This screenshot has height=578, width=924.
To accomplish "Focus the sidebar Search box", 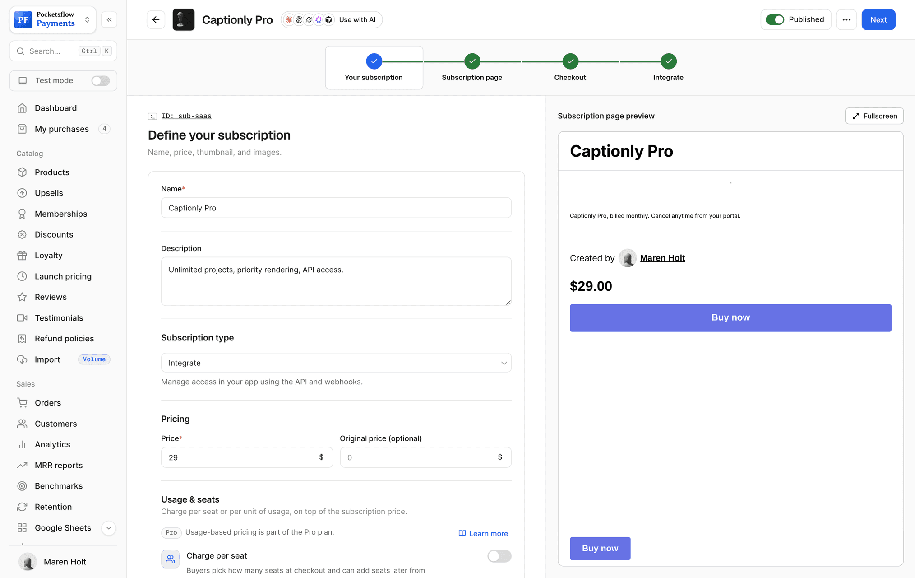I will (63, 51).
